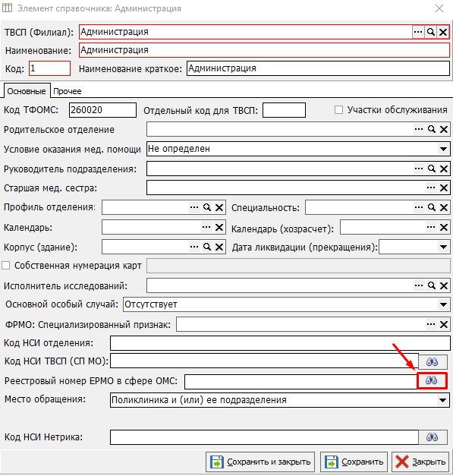Click into the Код field
453x476 pixels.
(50, 68)
